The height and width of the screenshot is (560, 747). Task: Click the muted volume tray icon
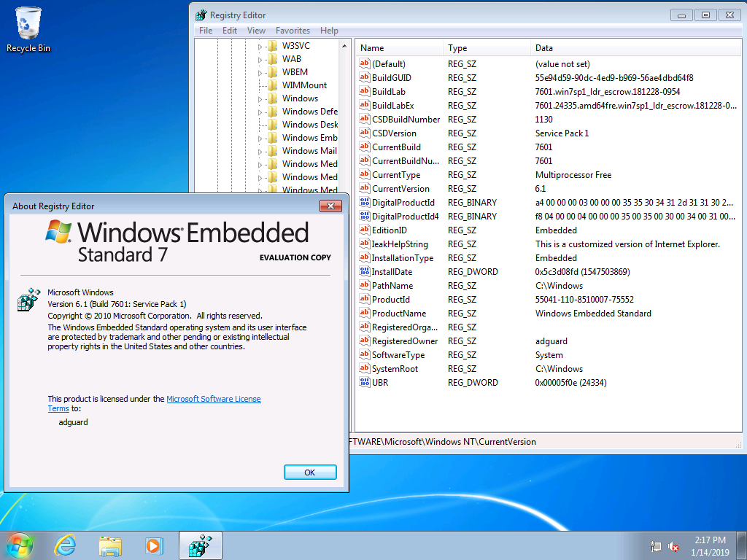(x=673, y=547)
